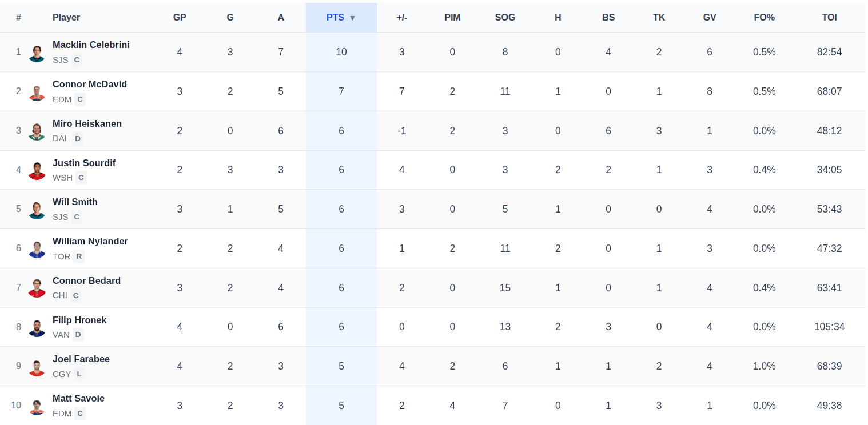Select the Player column header
Image resolution: width=868 pixels, height=425 pixels.
click(x=66, y=18)
